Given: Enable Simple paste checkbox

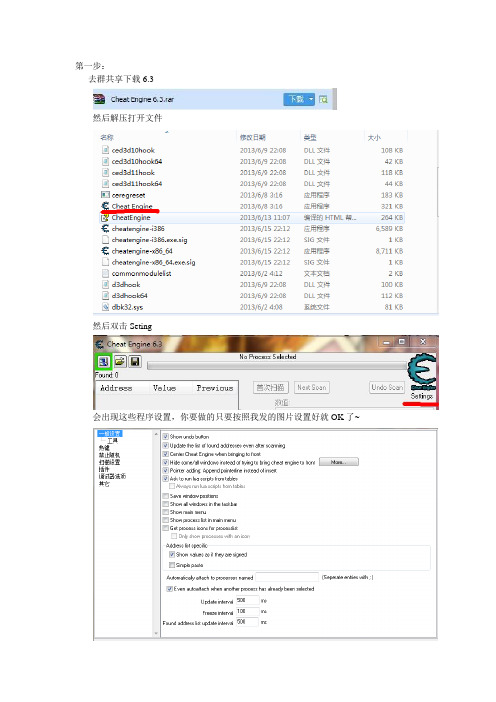Looking at the screenshot, I should [171, 565].
